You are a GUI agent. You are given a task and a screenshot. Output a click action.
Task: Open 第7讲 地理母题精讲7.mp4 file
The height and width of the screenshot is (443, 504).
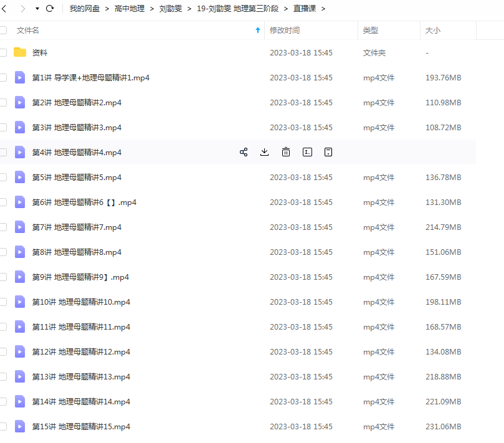(x=77, y=227)
